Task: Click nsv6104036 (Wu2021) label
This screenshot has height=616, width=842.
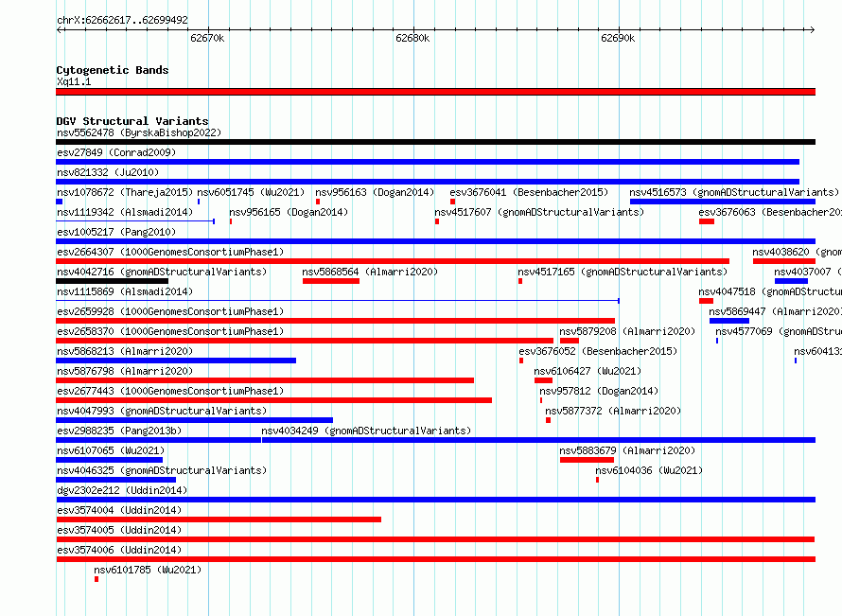Action: [649, 470]
